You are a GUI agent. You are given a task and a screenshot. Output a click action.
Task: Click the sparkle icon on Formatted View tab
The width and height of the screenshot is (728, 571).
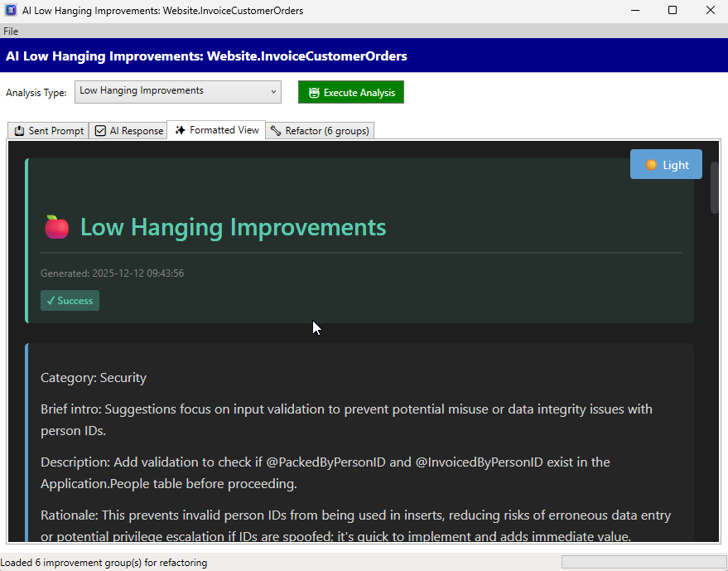pos(180,130)
